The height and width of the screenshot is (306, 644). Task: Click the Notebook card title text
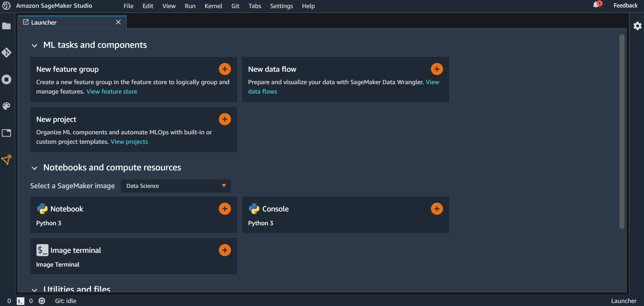[67, 209]
